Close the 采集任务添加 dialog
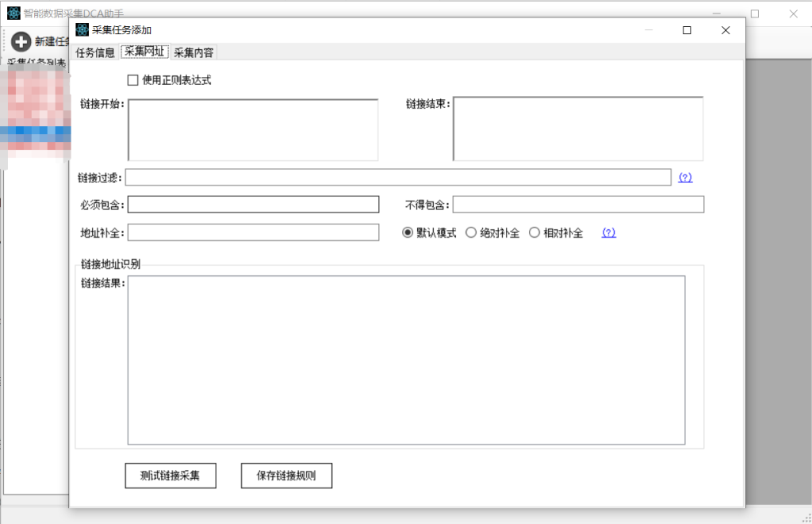The image size is (812, 524). (x=725, y=30)
